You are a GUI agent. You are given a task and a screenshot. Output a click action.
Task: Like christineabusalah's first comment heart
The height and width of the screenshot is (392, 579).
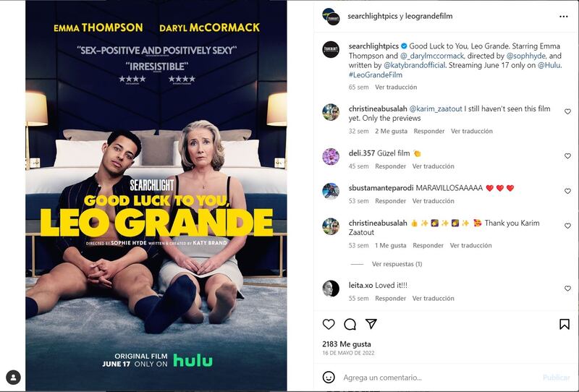pos(567,111)
